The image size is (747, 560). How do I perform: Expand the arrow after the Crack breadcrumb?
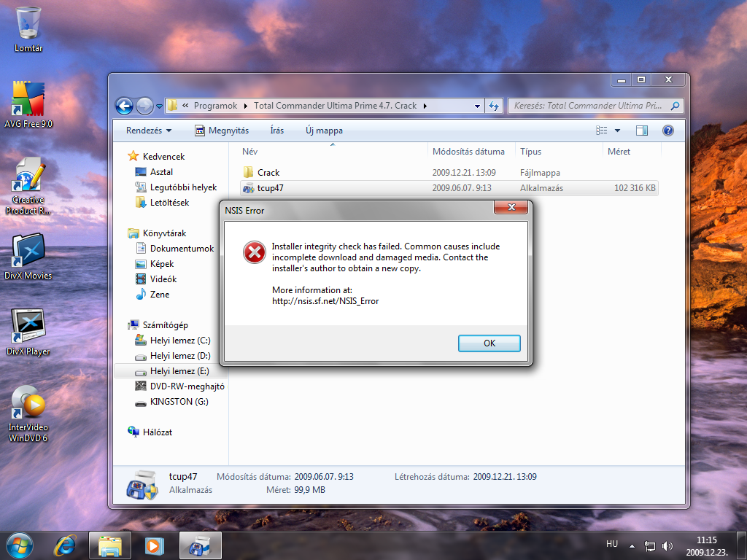(425, 106)
